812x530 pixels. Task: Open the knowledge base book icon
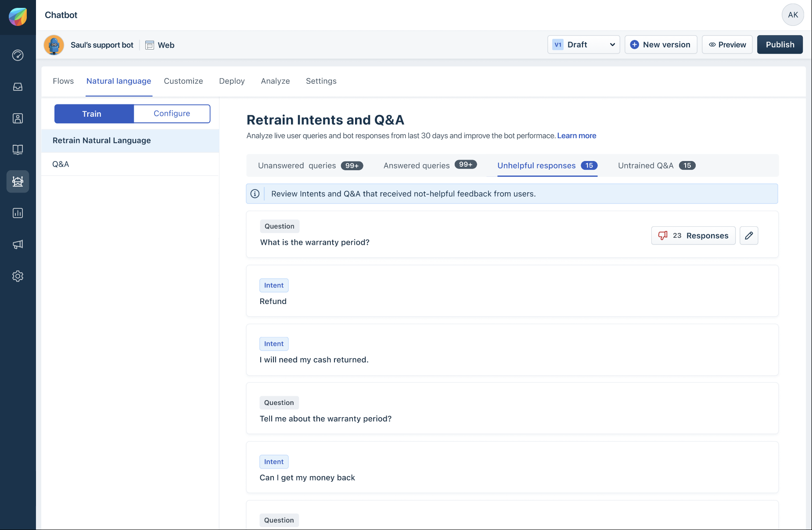pyautogui.click(x=18, y=150)
